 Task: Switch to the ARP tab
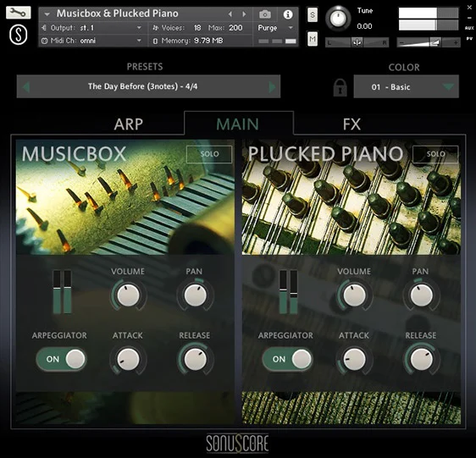(129, 124)
